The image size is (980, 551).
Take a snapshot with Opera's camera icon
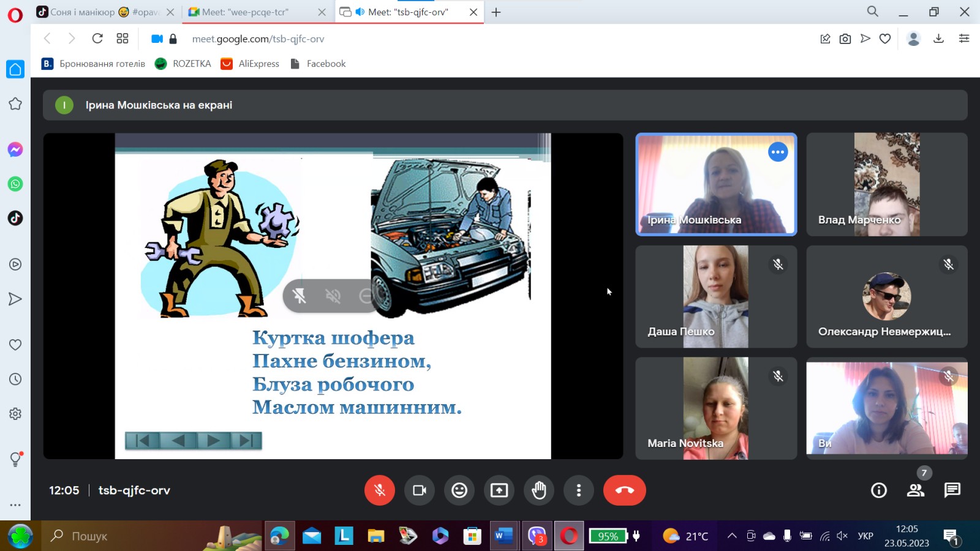[x=845, y=38]
